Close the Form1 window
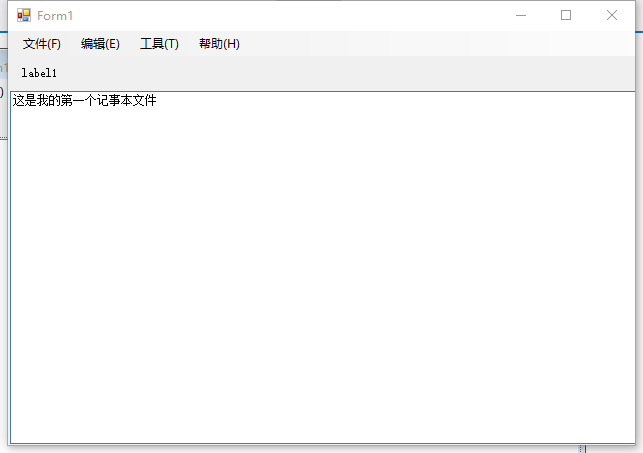The width and height of the screenshot is (643, 453). coord(612,16)
